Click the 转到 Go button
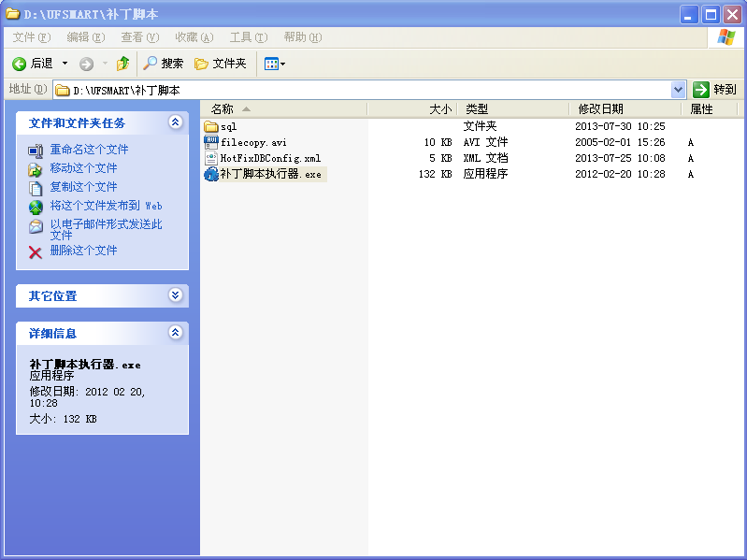Screen dimensions: 747x560 pos(714,90)
